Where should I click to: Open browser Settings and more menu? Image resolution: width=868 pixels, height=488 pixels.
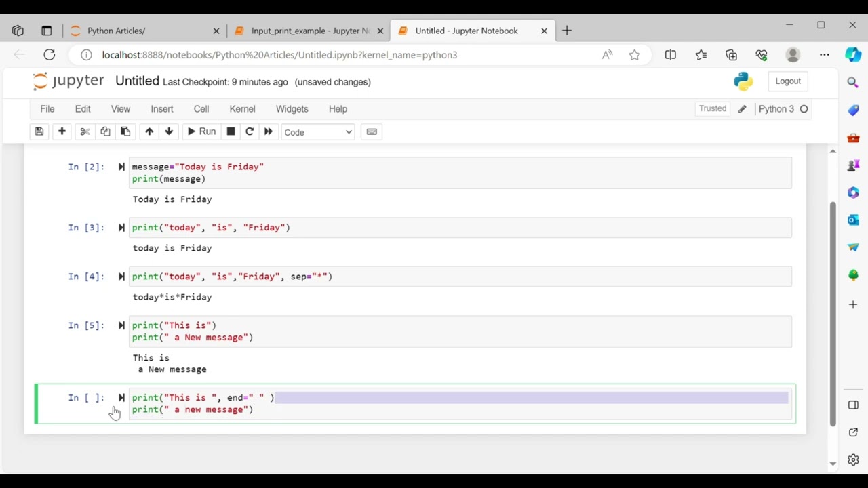(825, 55)
